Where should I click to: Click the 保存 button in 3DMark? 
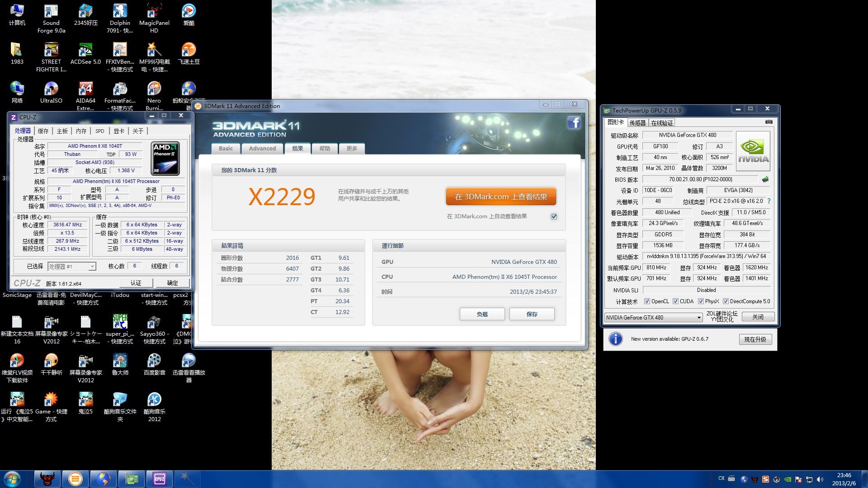(532, 314)
